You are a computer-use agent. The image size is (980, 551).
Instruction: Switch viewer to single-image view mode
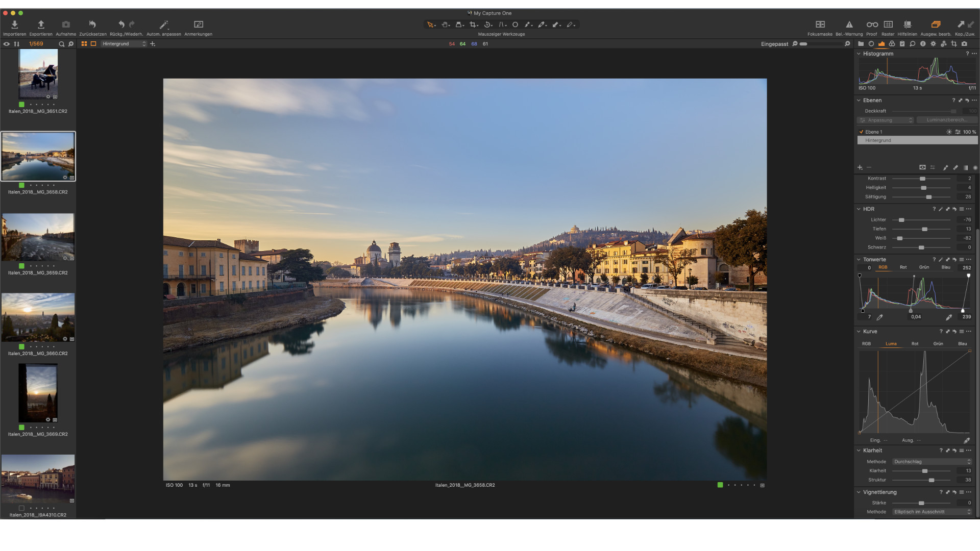click(93, 44)
